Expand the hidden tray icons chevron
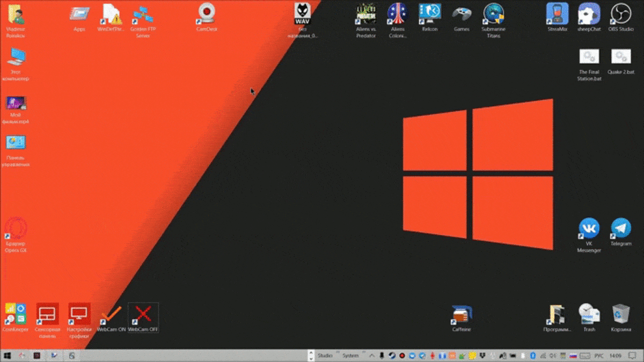 click(371, 356)
